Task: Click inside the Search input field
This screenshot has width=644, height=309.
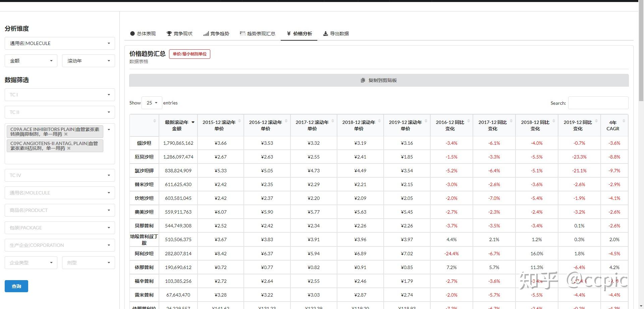Action: pyautogui.click(x=598, y=103)
